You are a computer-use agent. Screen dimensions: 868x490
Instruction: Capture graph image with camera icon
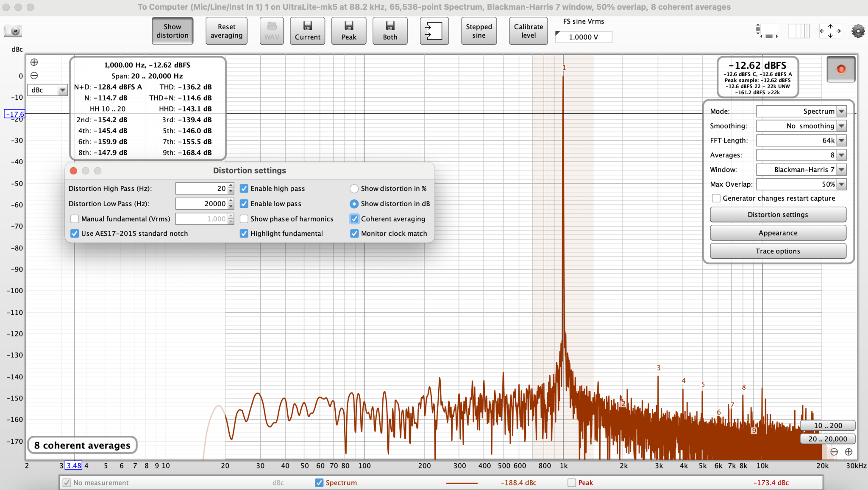[13, 31]
